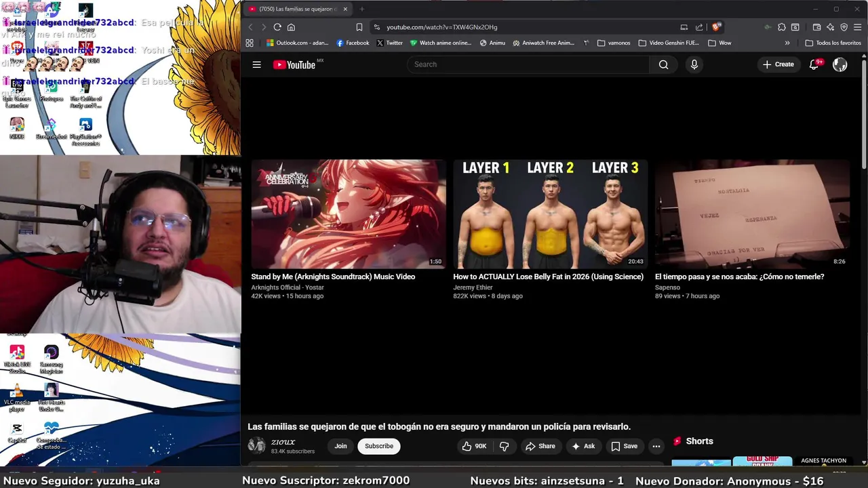868x488 pixels.
Task: Open the Wow bookmark folder
Action: (x=719, y=43)
